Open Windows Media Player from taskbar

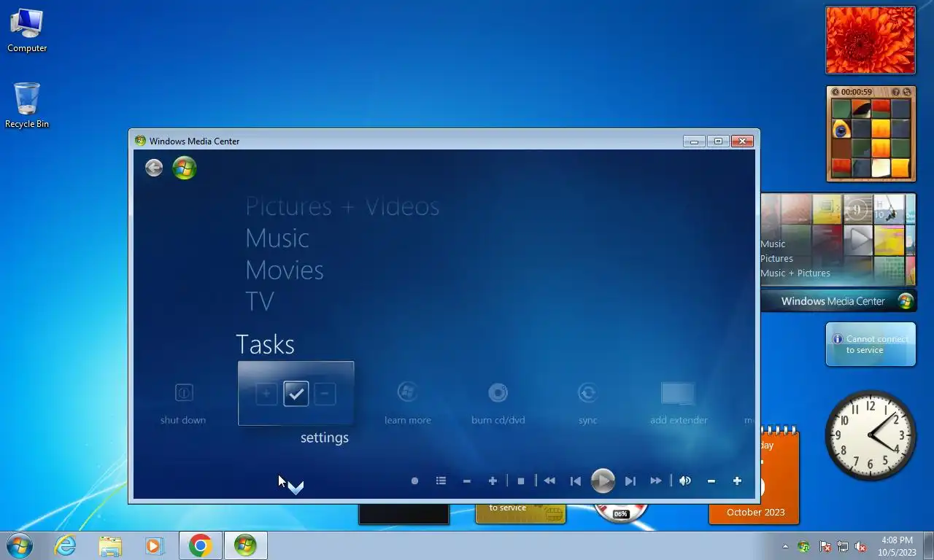(x=154, y=545)
